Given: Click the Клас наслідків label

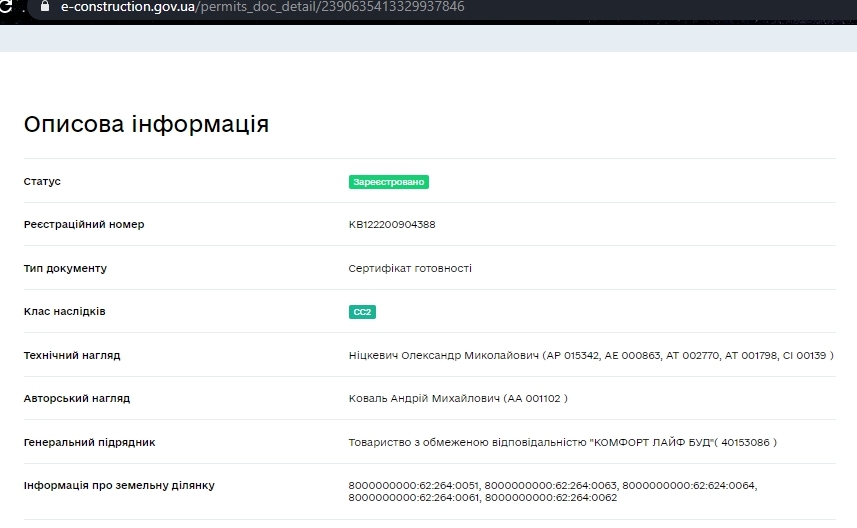Looking at the screenshot, I should click(64, 312).
